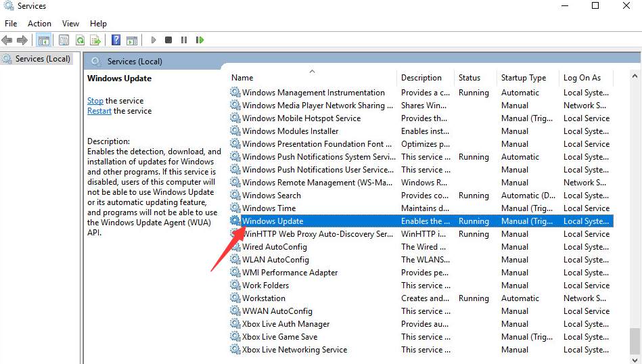Click Local Service log on of Work Folders
642x364 pixels.
click(587, 286)
